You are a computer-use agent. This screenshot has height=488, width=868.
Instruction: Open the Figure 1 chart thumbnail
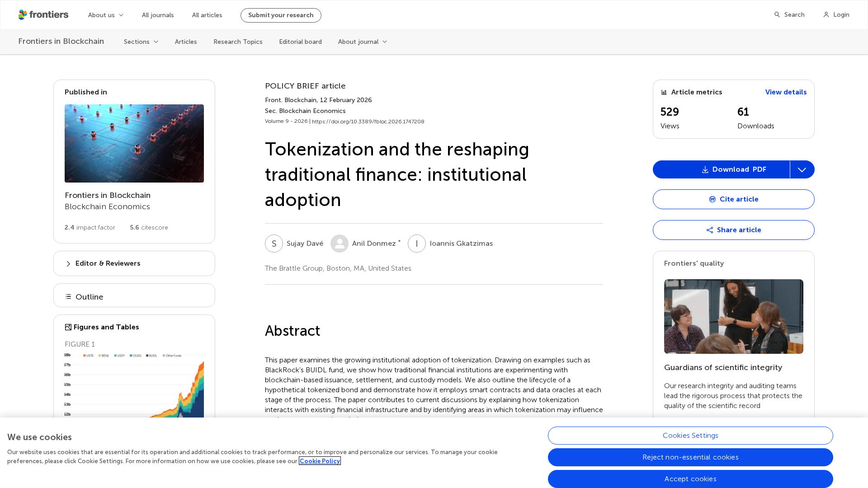coord(134,385)
